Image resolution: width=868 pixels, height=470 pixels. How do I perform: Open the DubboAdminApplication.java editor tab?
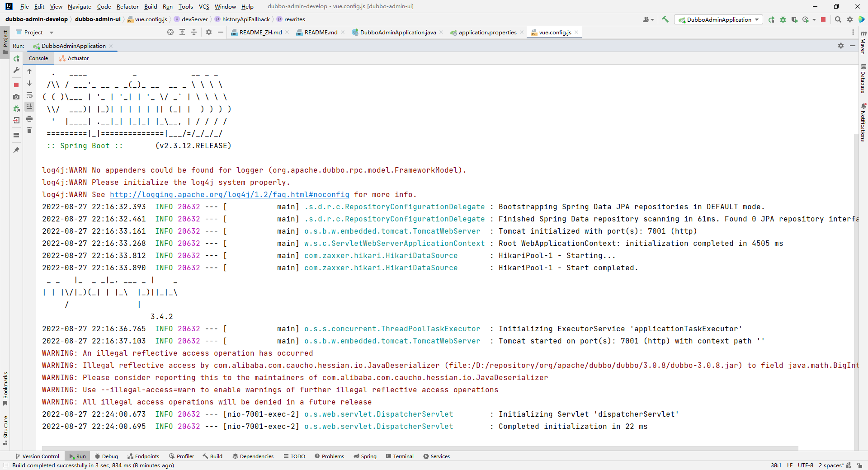pos(397,32)
